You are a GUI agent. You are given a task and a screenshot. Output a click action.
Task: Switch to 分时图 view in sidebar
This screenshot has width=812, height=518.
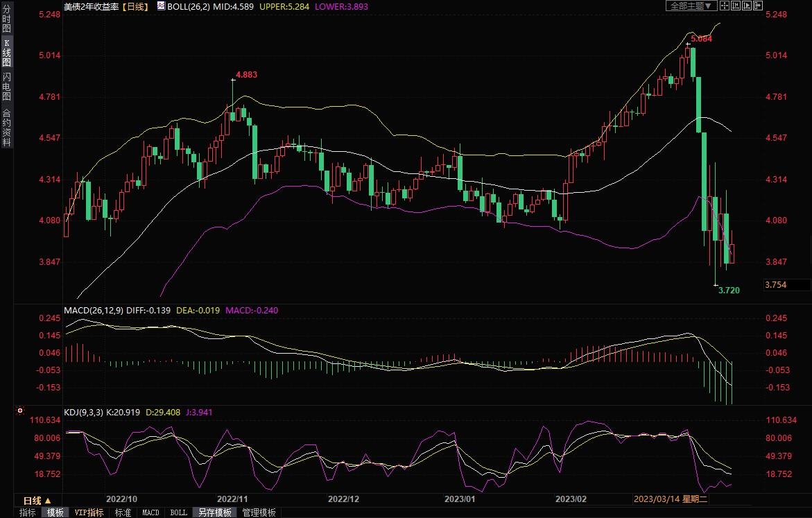coord(6,19)
